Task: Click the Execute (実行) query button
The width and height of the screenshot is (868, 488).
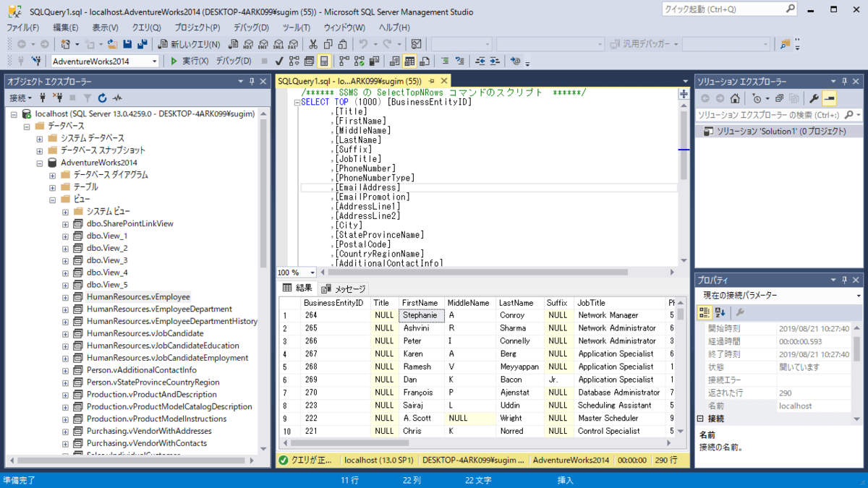Action: 190,61
